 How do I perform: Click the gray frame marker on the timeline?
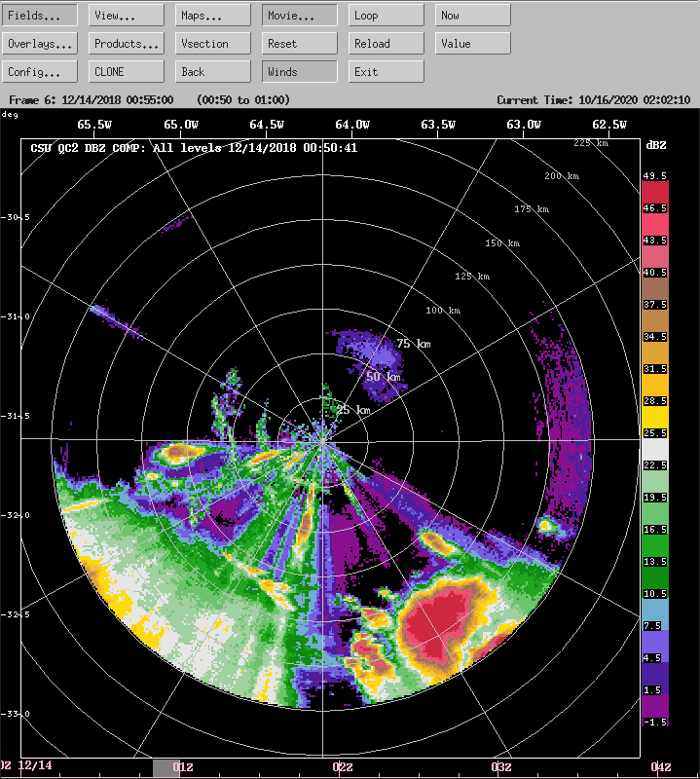coord(166,768)
